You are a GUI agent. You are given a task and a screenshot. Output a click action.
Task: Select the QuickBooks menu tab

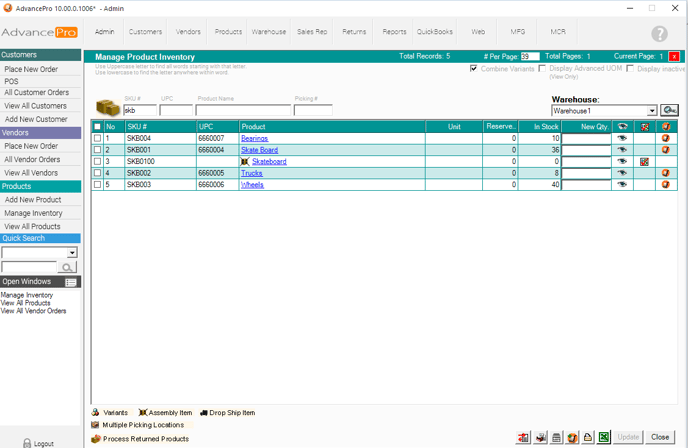pyautogui.click(x=434, y=32)
